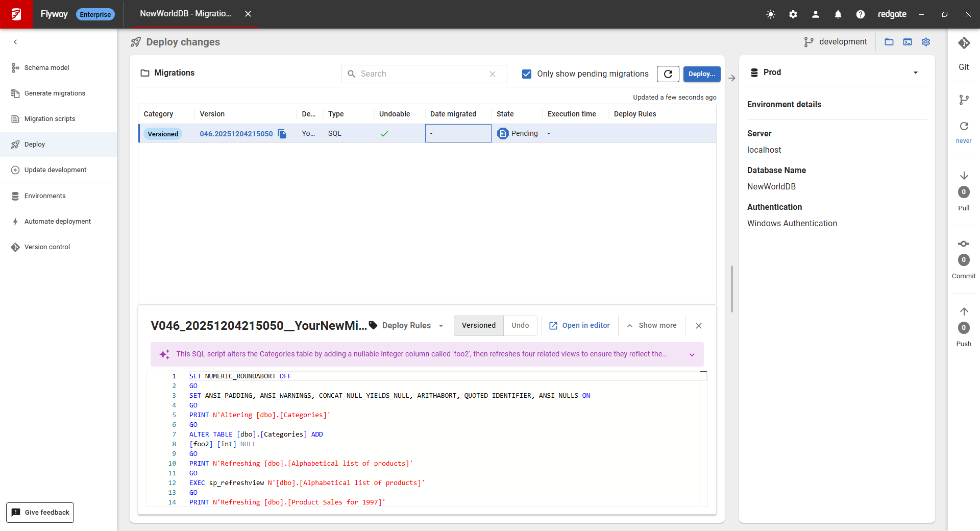The image size is (980, 531).
Task: Open project folder icon near development branch
Action: (889, 42)
